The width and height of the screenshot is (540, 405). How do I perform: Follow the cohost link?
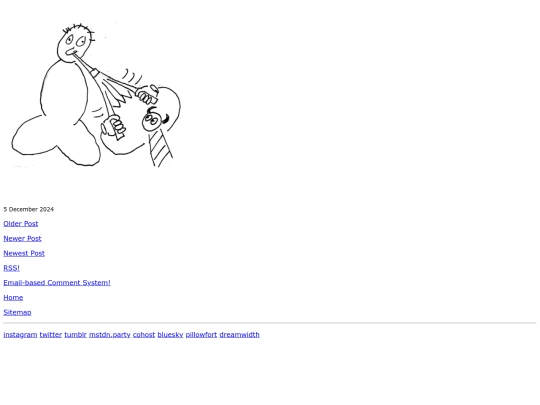pos(144,335)
